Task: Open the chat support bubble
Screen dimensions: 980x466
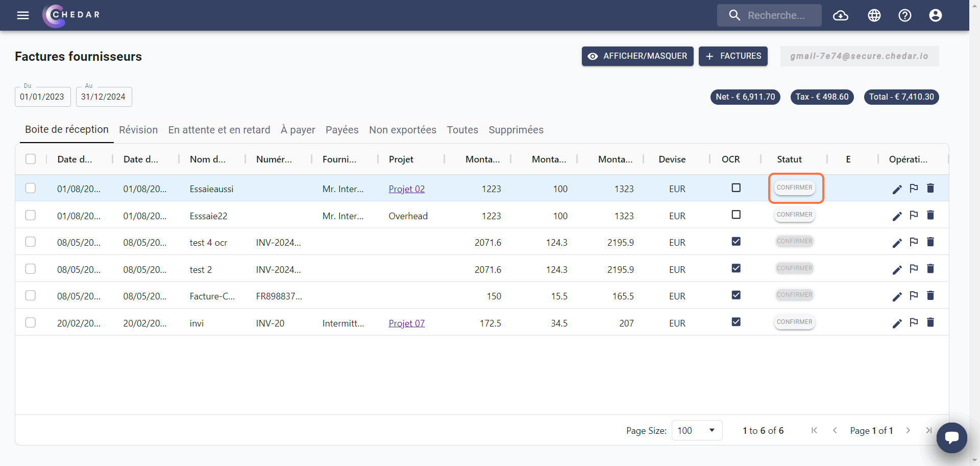Action: coord(951,438)
